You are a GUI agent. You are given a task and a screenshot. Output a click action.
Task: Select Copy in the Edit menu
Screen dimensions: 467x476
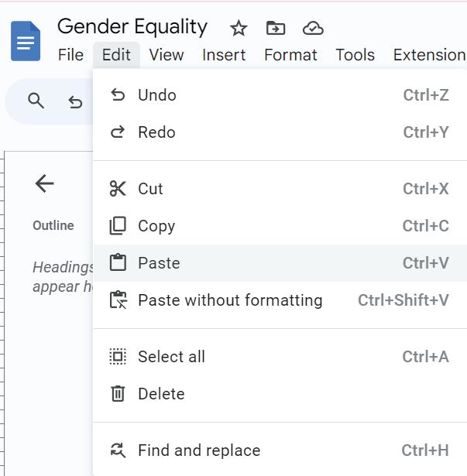pyautogui.click(x=156, y=226)
